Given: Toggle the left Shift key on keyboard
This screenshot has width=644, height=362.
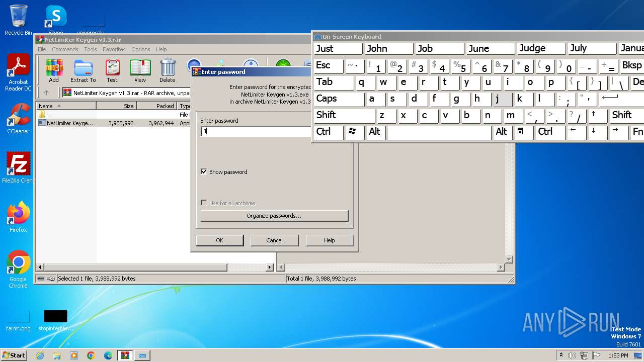Looking at the screenshot, I should pyautogui.click(x=344, y=116).
